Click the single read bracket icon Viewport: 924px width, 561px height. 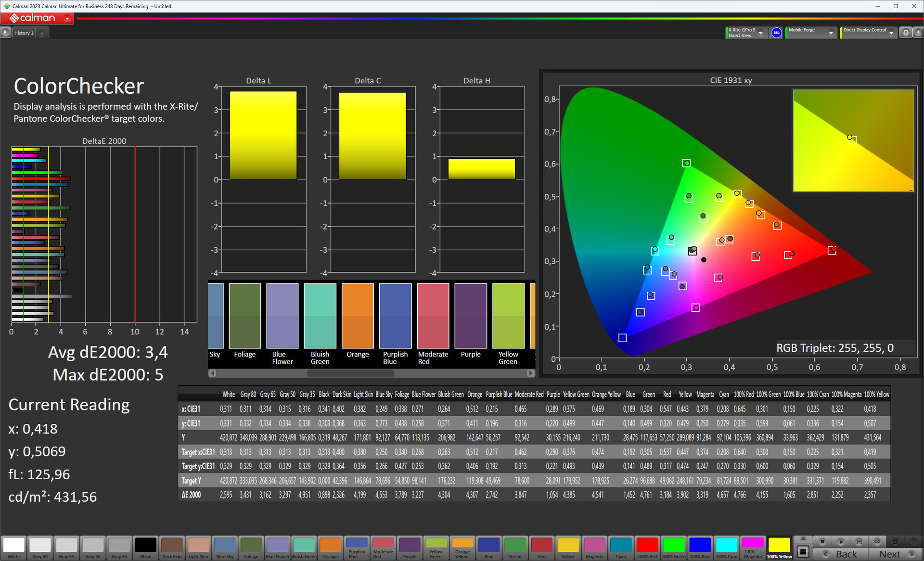click(859, 541)
